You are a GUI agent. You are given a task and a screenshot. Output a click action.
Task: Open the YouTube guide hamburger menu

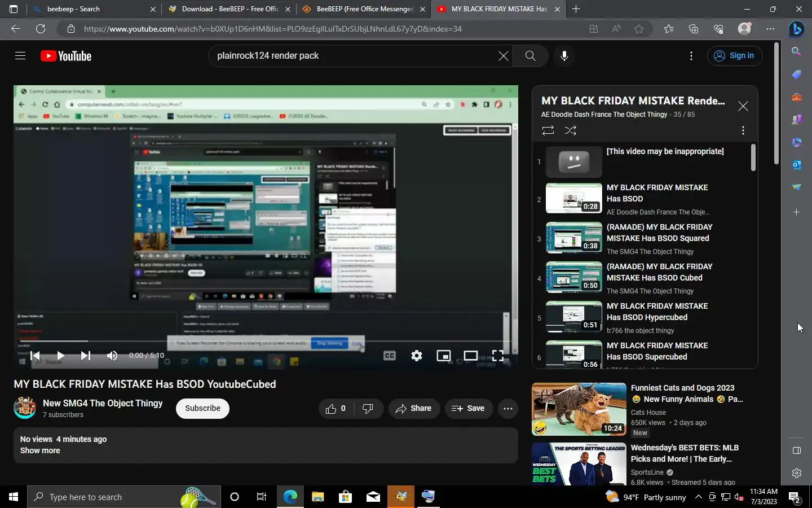click(x=20, y=56)
